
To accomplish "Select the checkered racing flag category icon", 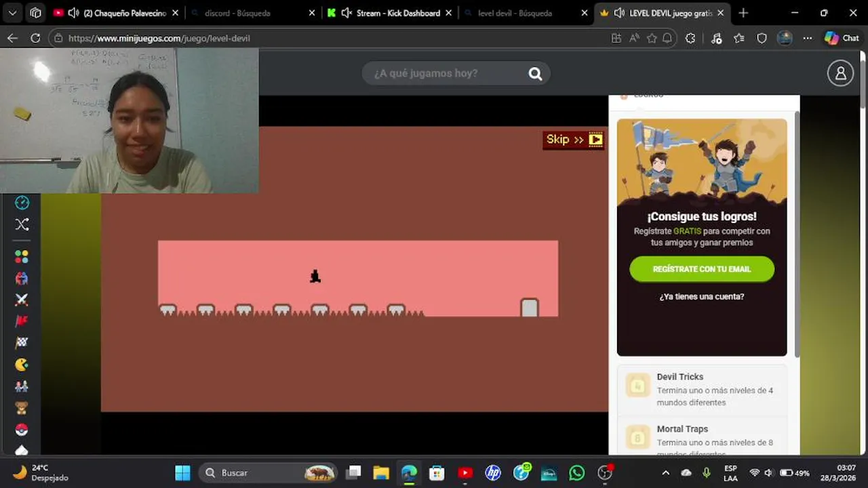I will [x=22, y=343].
